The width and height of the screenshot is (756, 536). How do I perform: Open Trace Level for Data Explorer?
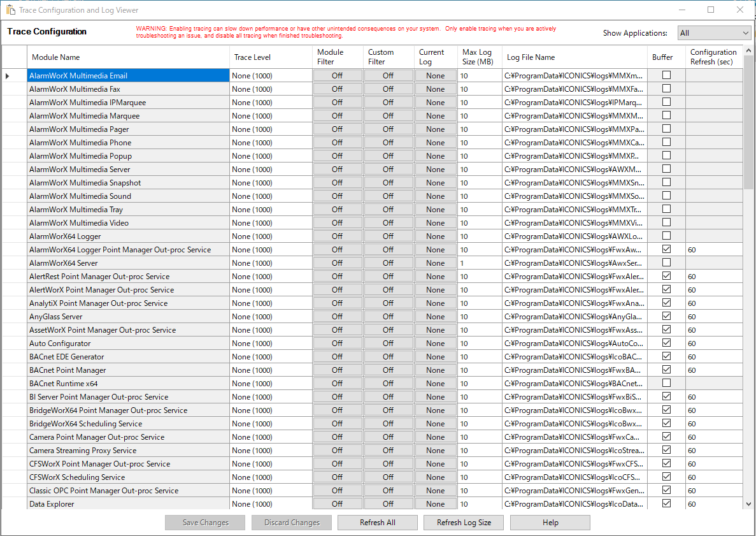click(271, 503)
